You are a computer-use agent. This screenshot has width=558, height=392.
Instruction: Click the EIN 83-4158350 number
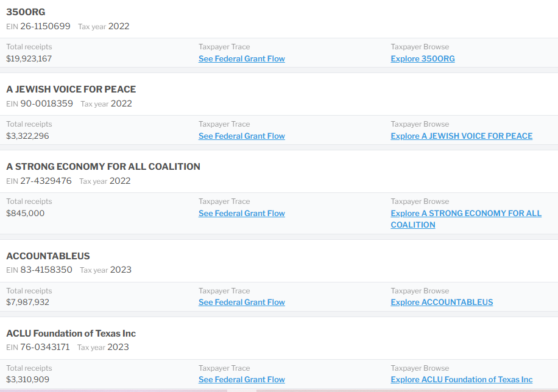tap(46, 270)
